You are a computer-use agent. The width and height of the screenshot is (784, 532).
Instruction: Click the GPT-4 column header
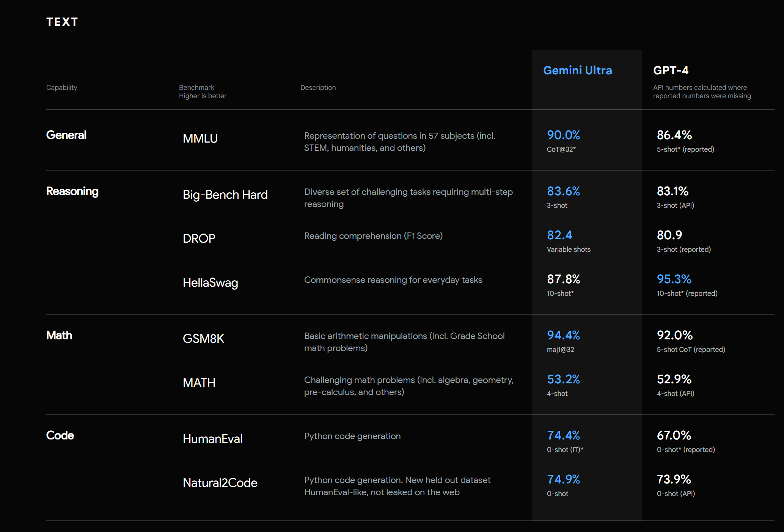[671, 71]
